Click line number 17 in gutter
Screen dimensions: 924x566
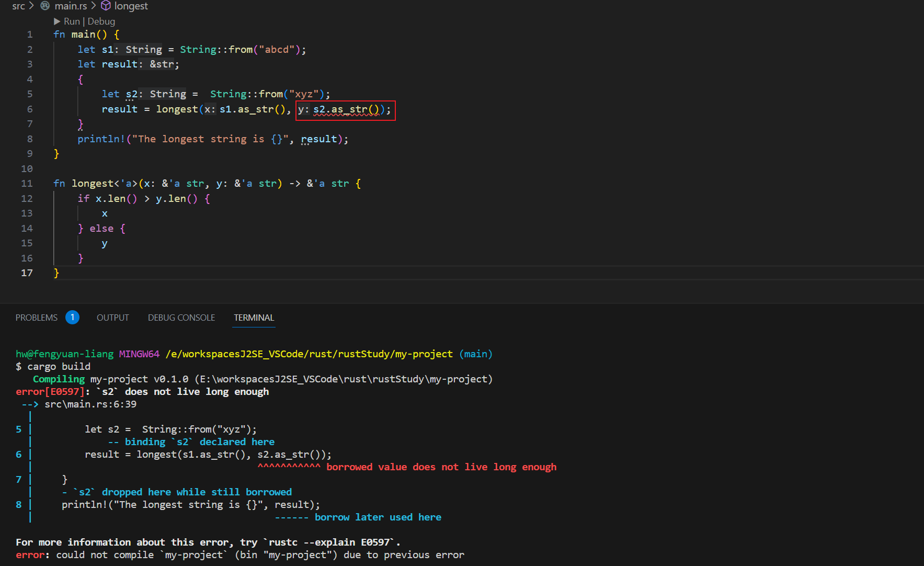27,273
